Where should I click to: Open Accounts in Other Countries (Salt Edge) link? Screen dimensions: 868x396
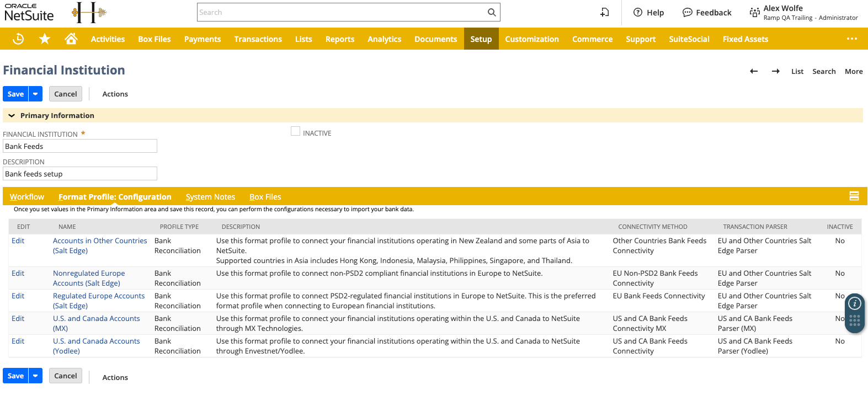(100, 245)
